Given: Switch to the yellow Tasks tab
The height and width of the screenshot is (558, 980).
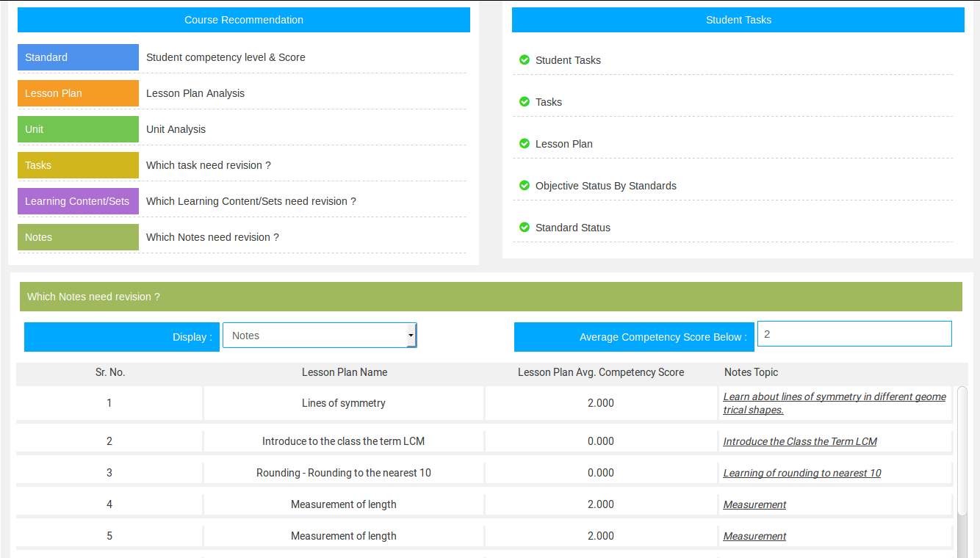Looking at the screenshot, I should tap(78, 165).
